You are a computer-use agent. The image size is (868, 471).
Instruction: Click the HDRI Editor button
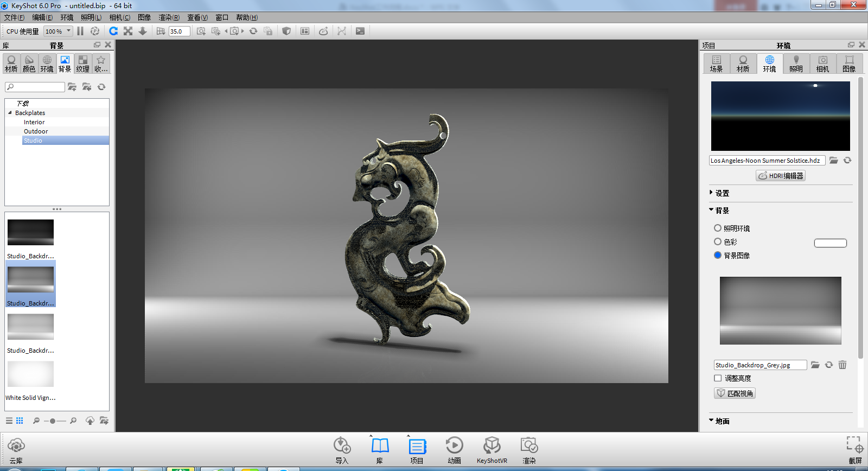point(781,176)
